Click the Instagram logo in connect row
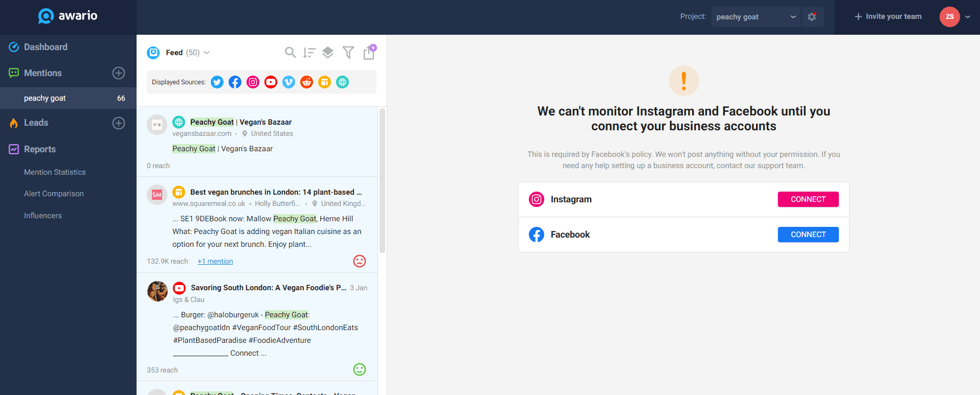The width and height of the screenshot is (980, 395). click(x=537, y=199)
